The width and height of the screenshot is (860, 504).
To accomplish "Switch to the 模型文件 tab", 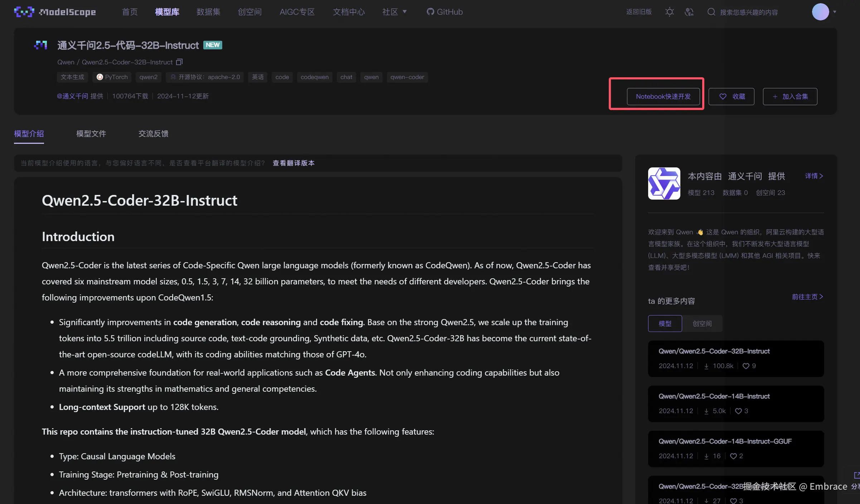I will [91, 133].
